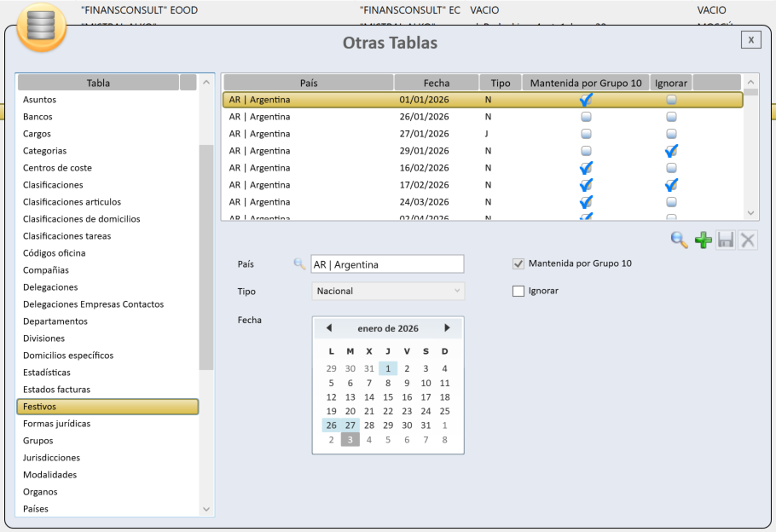Viewport: 776px width, 532px height.
Task: Toggle the Mantenida por Grupo 10 checkbox
Action: 518,264
